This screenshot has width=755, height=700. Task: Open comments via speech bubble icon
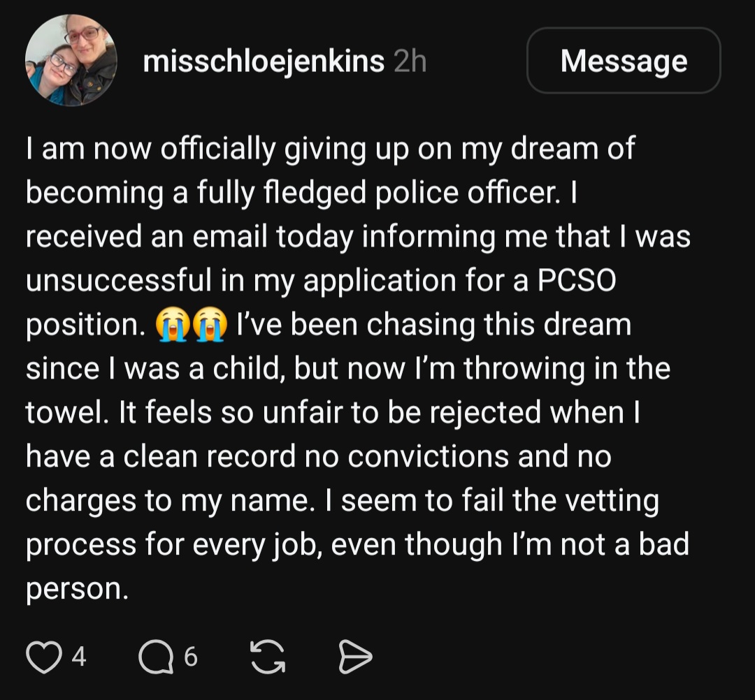(x=156, y=657)
